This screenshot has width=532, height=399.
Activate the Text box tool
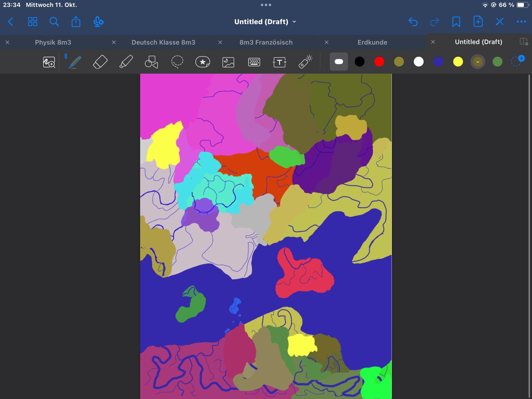(279, 62)
